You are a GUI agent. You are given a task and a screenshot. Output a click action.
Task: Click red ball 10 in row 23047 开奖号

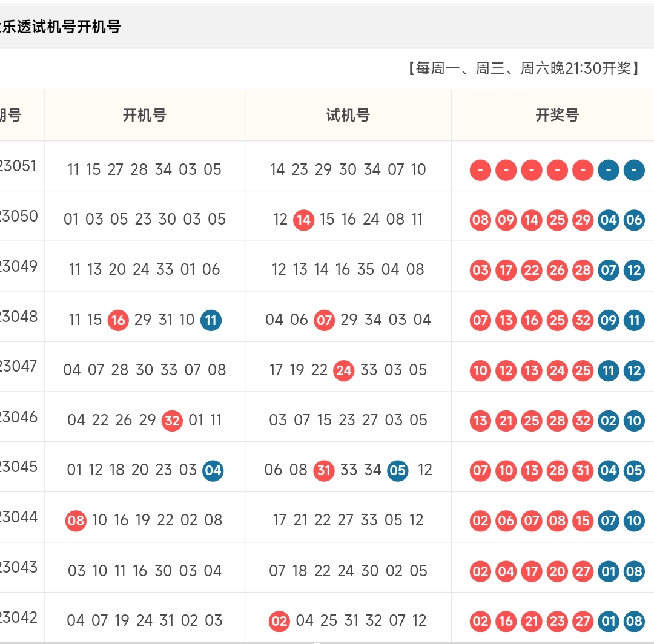(480, 370)
